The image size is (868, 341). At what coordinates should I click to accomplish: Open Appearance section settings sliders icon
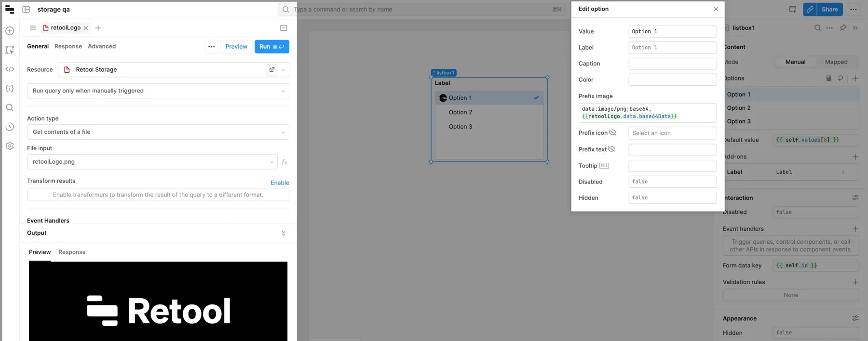tap(855, 318)
